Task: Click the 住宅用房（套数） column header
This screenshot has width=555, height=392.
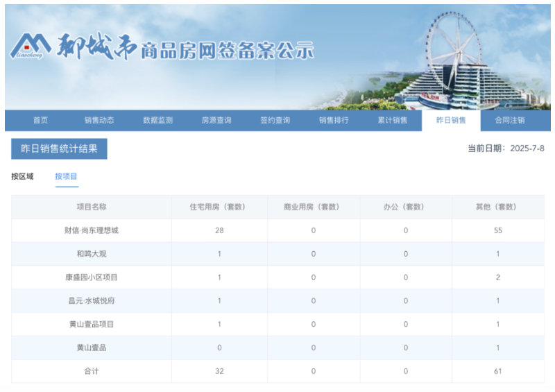Action: click(219, 207)
